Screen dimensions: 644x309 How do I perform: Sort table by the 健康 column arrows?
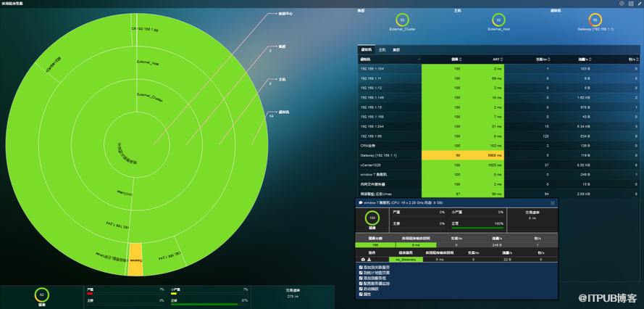[x=459, y=59]
